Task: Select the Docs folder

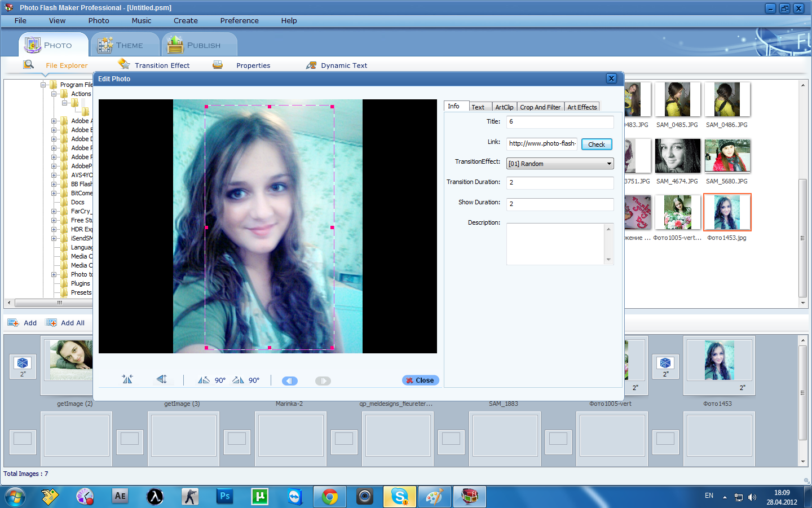Action: (x=77, y=202)
